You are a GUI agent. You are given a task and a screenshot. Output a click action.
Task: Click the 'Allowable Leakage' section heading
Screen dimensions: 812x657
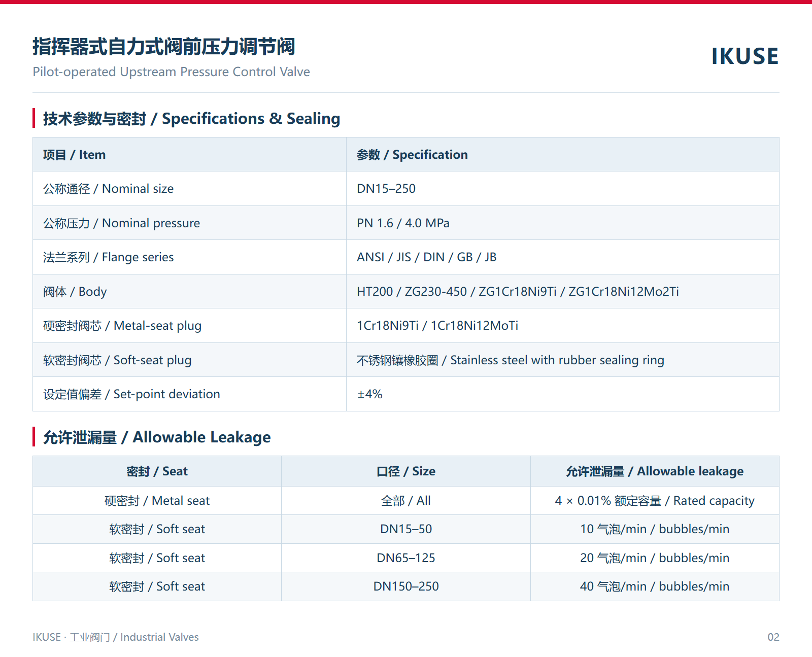(x=157, y=437)
